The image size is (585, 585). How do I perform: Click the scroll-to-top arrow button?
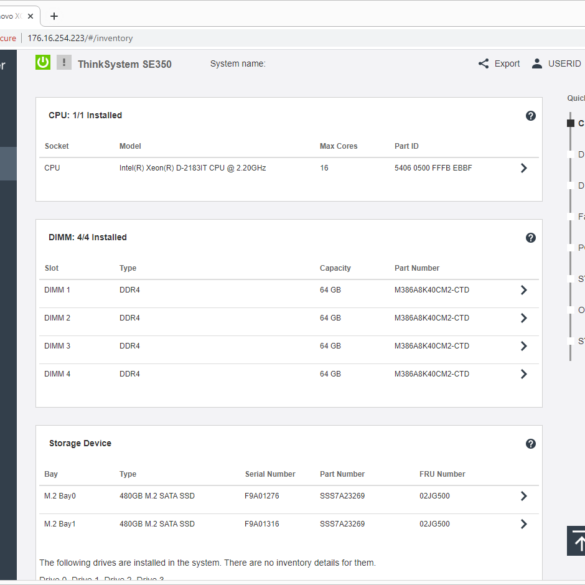(x=576, y=541)
